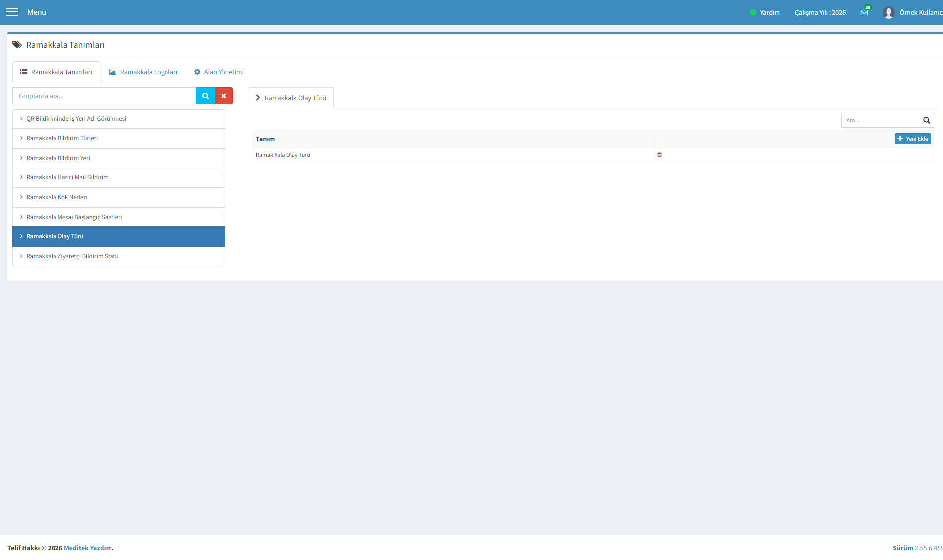Viewport: 943px width, 560px height.
Task: Switch to Ramakkala Logoları tab
Action: [143, 72]
